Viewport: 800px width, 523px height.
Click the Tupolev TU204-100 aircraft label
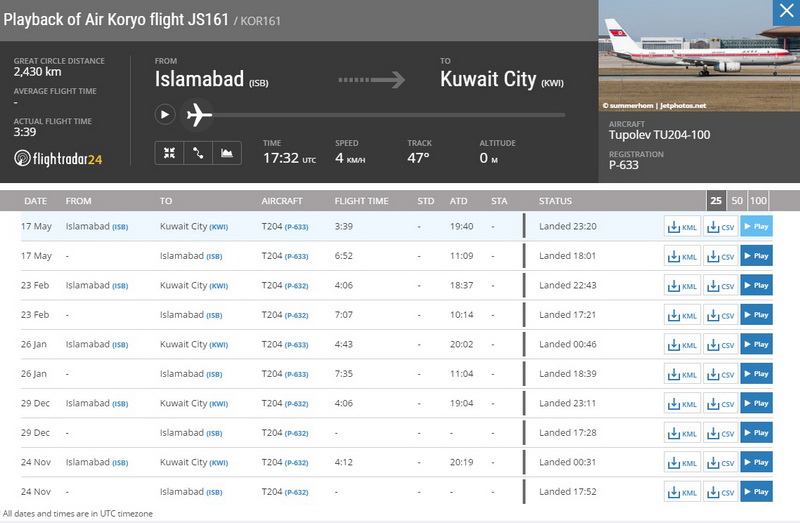click(659, 135)
